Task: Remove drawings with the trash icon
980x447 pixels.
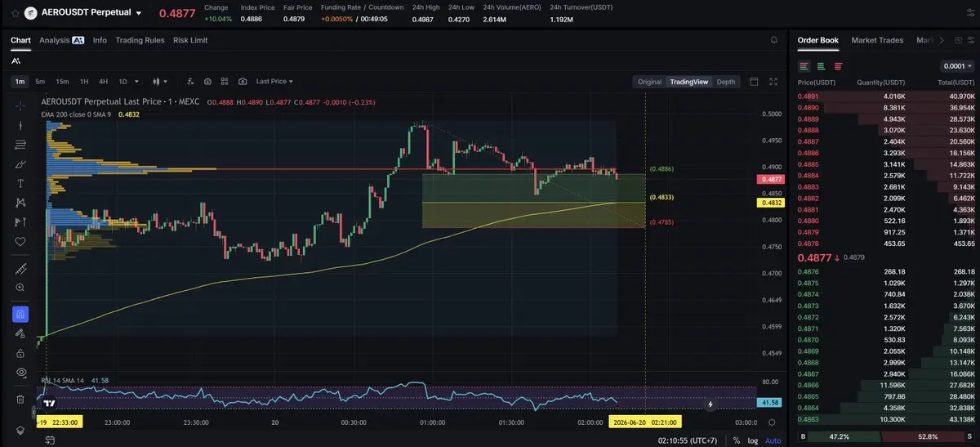Action: (x=20, y=399)
